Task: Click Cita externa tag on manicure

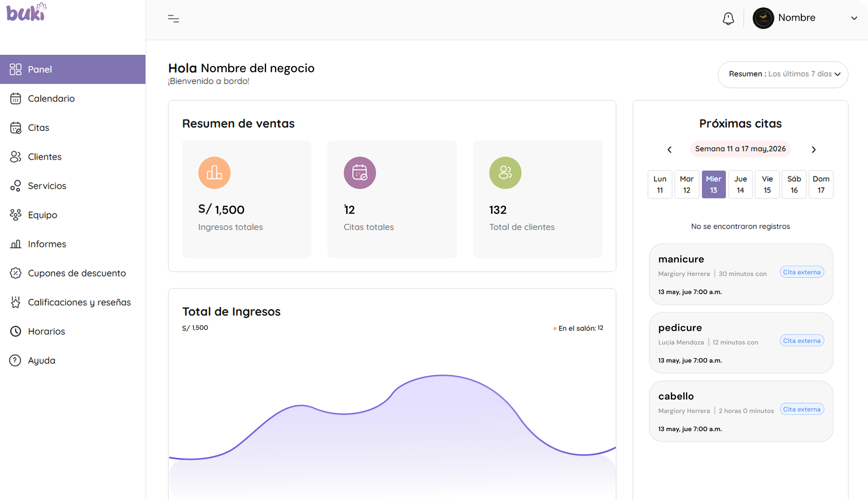Action: coord(802,272)
